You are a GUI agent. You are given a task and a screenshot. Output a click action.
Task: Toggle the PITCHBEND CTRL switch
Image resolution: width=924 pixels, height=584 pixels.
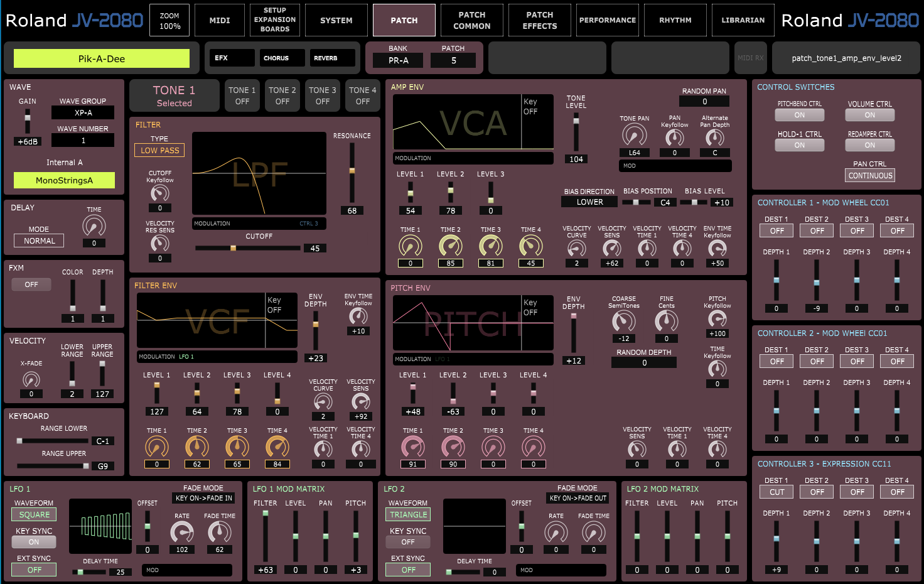coord(800,115)
